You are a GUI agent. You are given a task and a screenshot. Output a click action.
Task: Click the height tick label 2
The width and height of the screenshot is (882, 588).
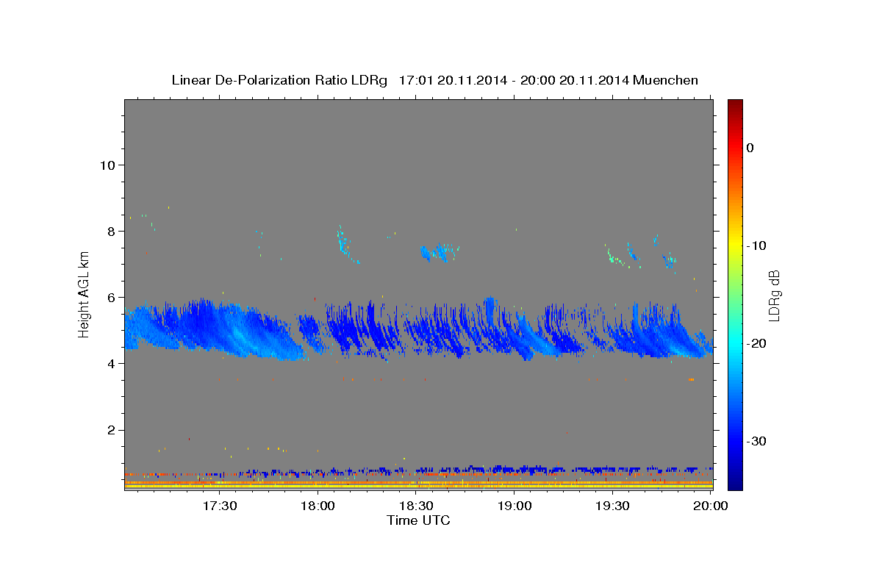[110, 429]
